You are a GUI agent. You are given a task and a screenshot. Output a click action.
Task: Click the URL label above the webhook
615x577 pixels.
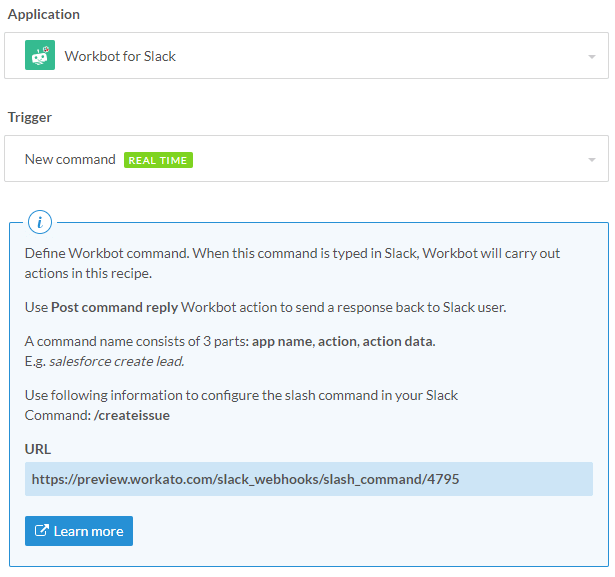pyautogui.click(x=37, y=449)
